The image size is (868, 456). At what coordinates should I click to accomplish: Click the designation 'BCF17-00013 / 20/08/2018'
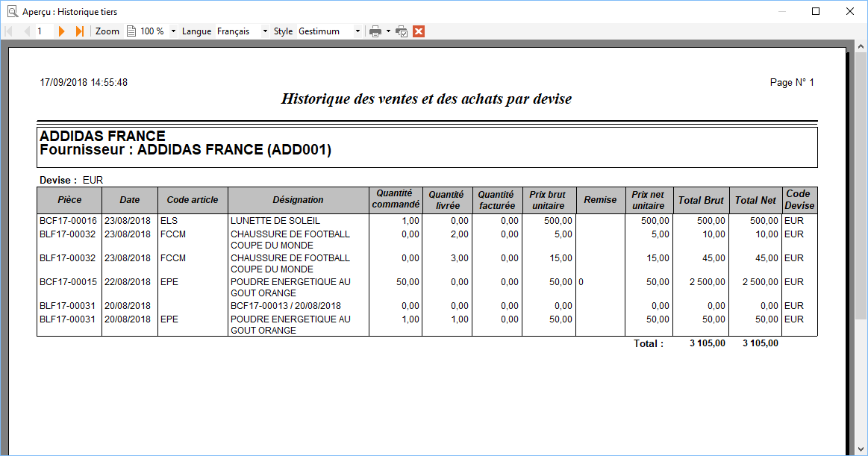(286, 306)
